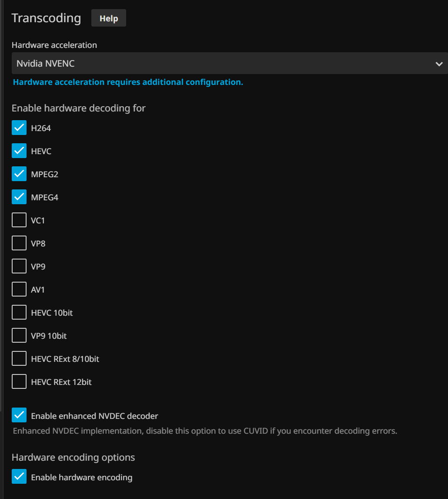This screenshot has height=499, width=448.
Task: Click the Enable hardware encoding label text
Action: pyautogui.click(x=82, y=478)
